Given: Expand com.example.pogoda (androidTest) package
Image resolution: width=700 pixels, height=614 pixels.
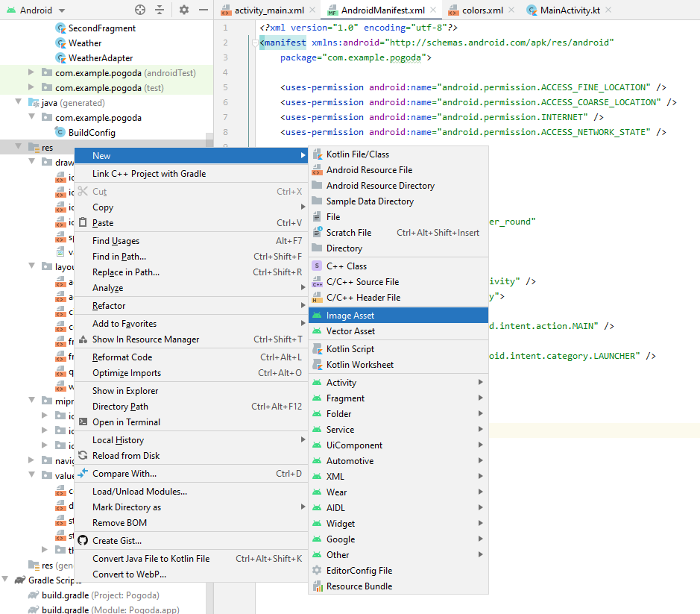Looking at the screenshot, I should [31, 72].
